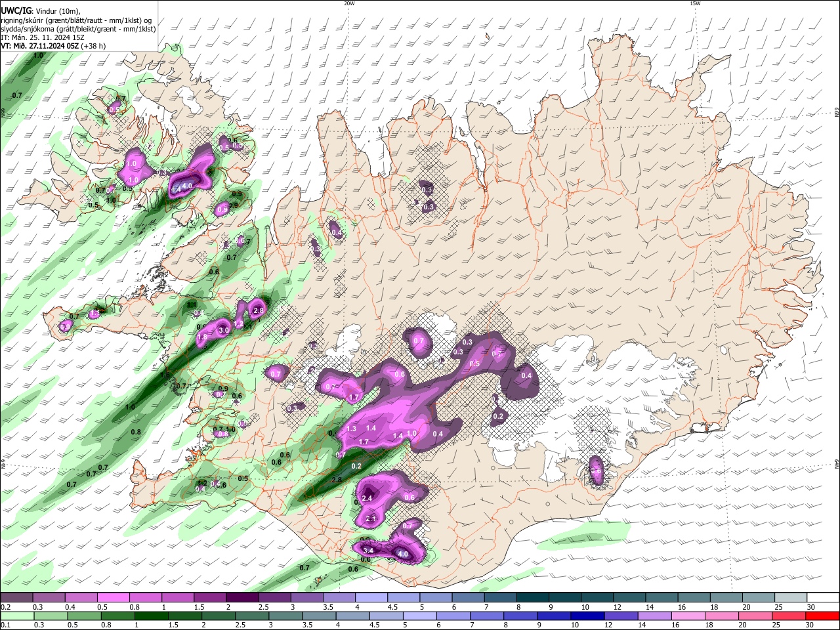Click the '0.2' label in the snow legend row
Screen dimensions: 840x630
5,607
